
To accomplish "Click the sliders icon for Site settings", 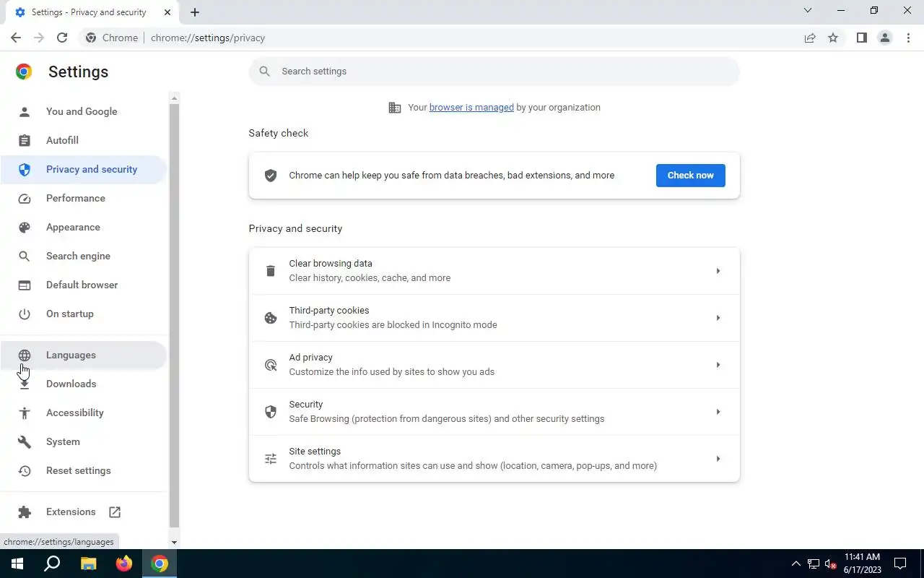I will (271, 459).
